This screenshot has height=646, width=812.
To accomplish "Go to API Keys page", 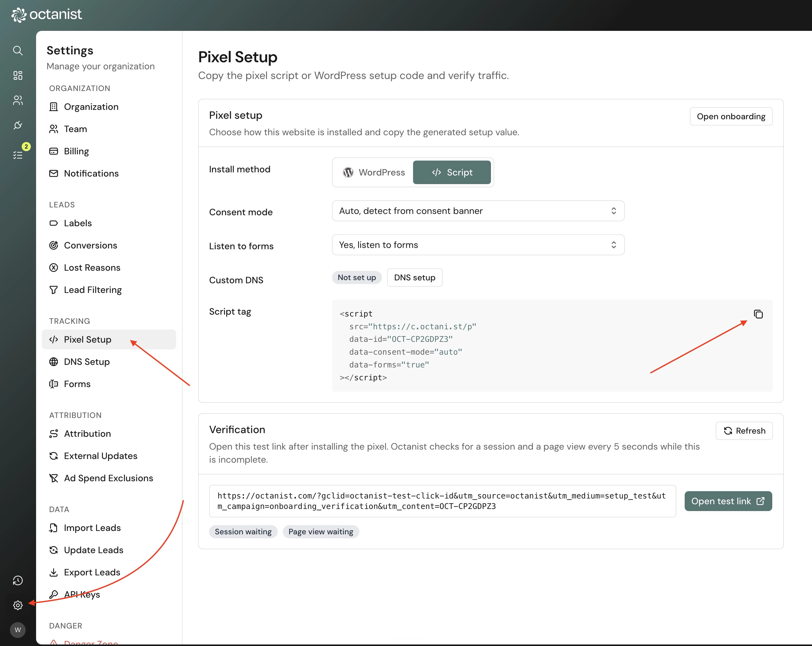I will point(109,594).
